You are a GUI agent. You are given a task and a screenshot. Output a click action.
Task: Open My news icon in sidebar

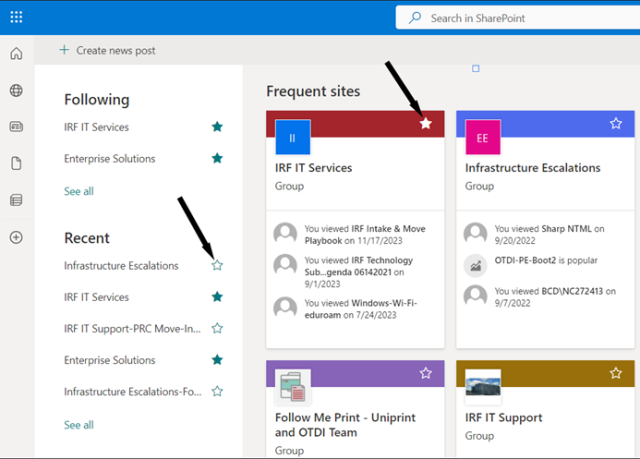tap(16, 126)
